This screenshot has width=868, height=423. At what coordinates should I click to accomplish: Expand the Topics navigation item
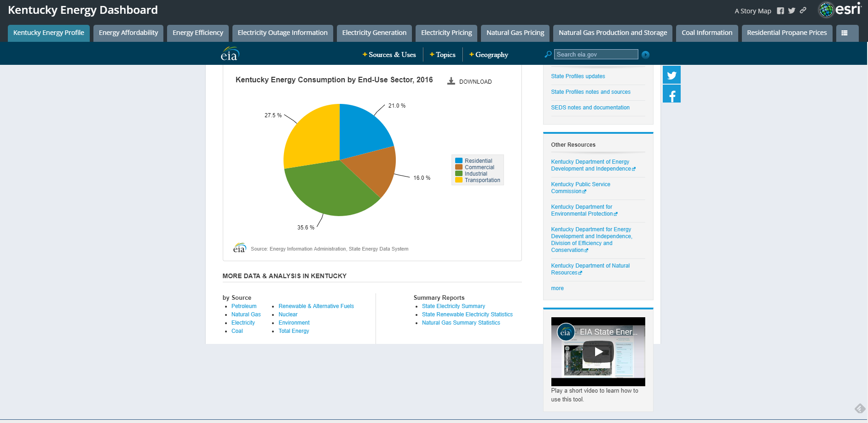point(442,54)
